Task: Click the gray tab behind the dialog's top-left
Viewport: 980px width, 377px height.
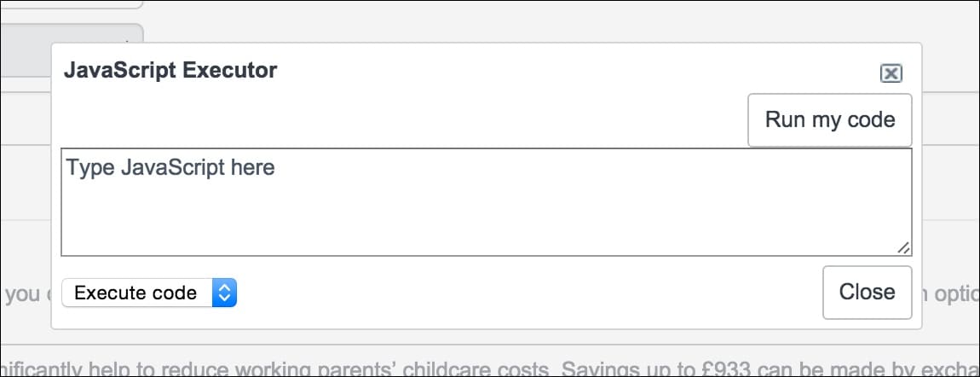Action: coord(26,51)
